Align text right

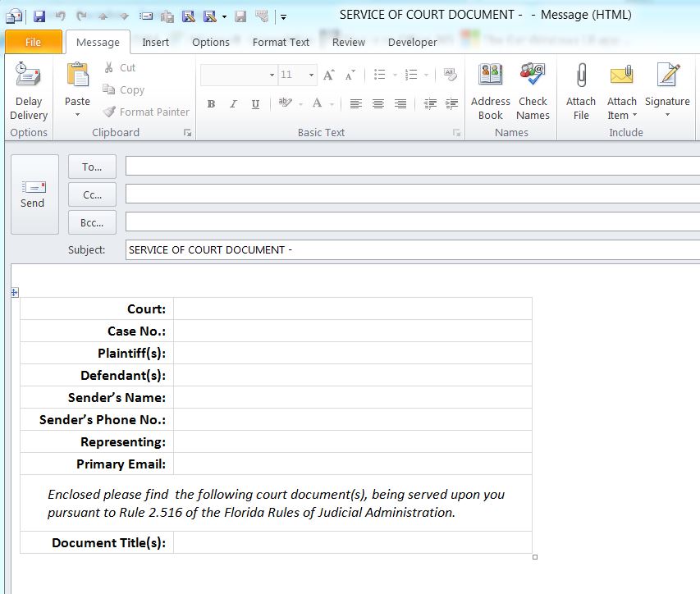pos(400,104)
